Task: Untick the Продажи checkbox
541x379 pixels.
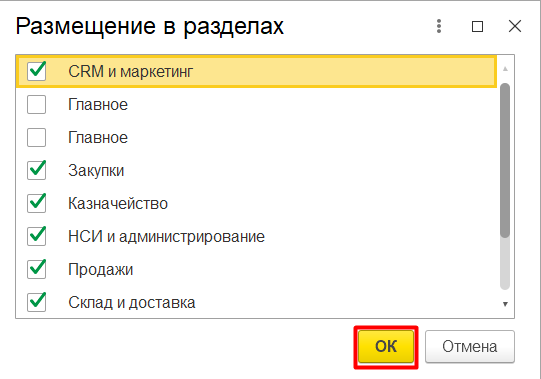Action: 37,269
